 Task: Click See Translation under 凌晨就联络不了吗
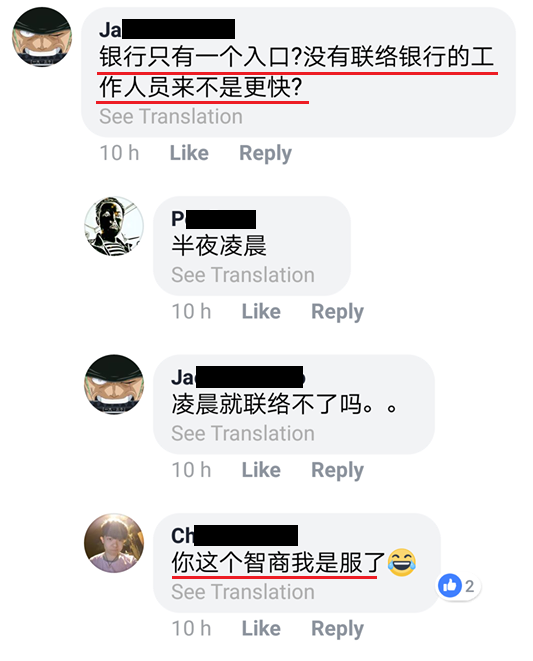243,433
